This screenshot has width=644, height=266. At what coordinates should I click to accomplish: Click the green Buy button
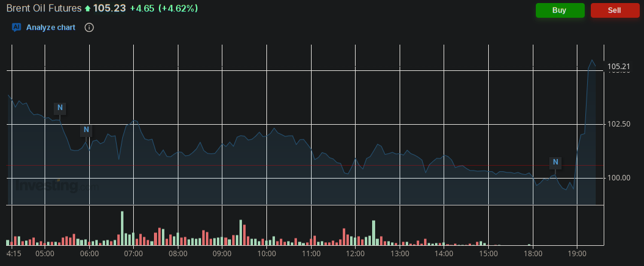(x=560, y=10)
